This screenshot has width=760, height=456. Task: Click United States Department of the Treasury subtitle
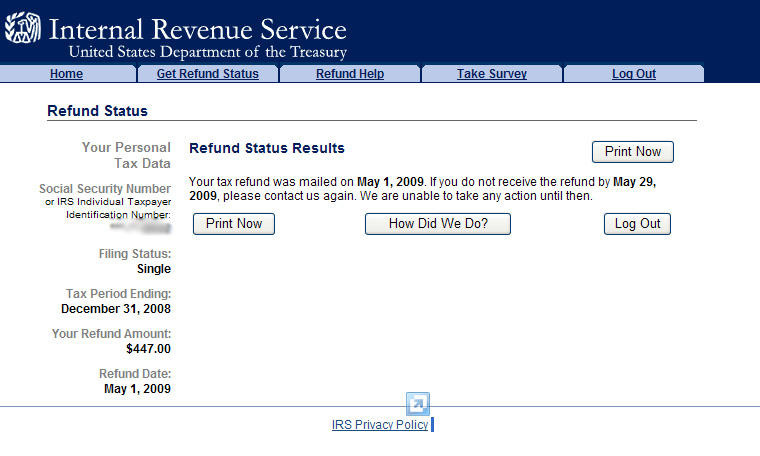207,52
